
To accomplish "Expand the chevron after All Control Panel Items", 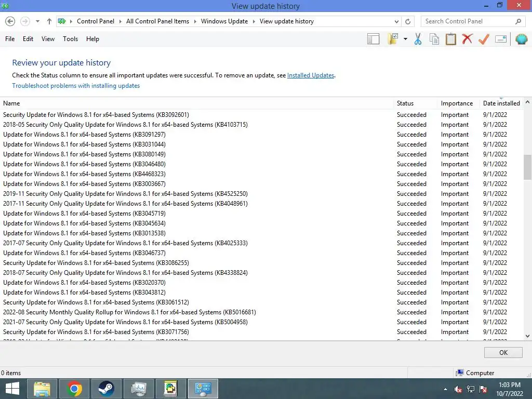I will pos(195,21).
